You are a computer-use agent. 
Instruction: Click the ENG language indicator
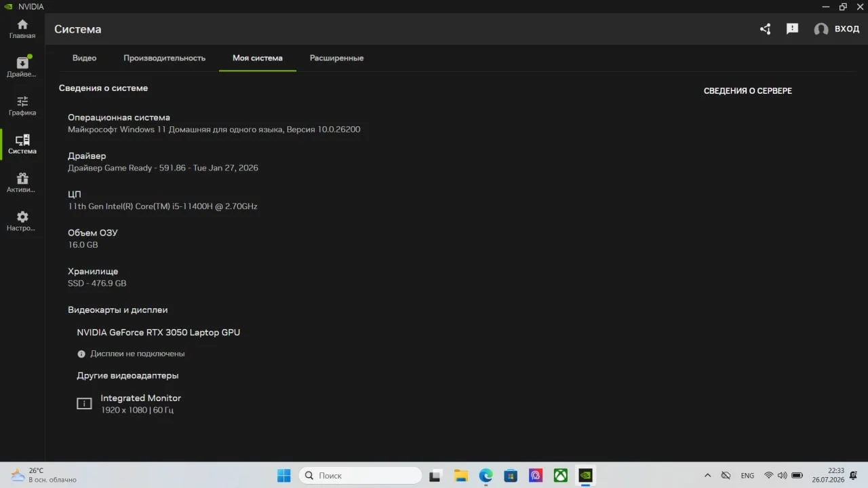(x=747, y=476)
